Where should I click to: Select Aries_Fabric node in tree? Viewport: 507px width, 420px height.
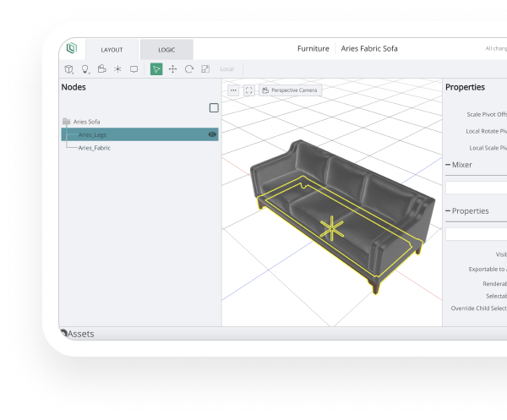(x=95, y=148)
